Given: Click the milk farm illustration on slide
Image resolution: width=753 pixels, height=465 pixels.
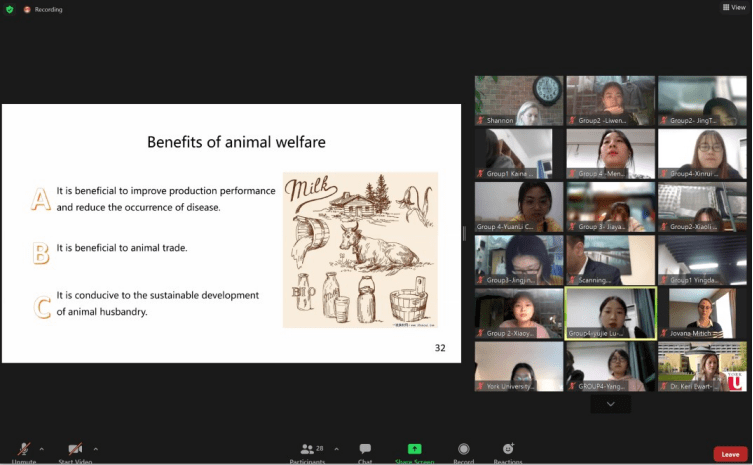Looking at the screenshot, I should 360,249.
